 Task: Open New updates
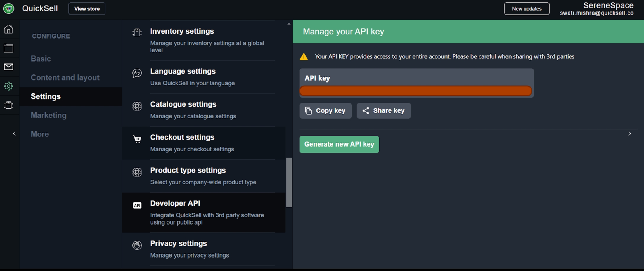526,9
